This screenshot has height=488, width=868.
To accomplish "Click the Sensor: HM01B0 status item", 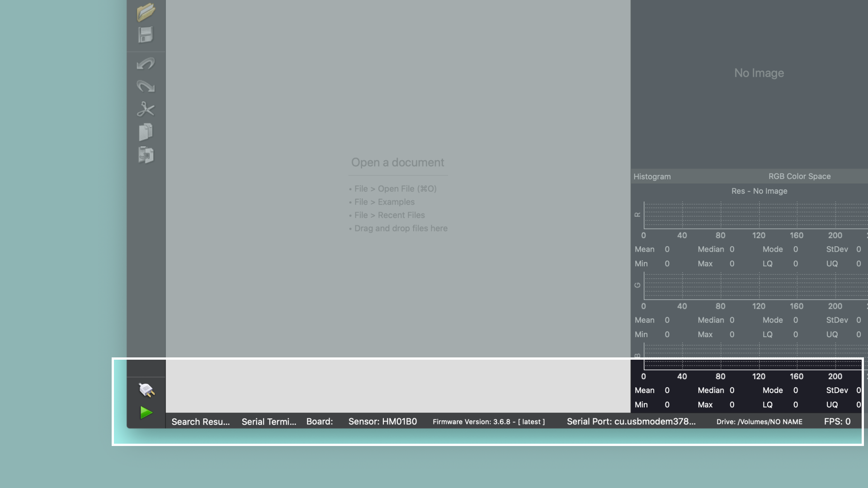I will tap(382, 422).
